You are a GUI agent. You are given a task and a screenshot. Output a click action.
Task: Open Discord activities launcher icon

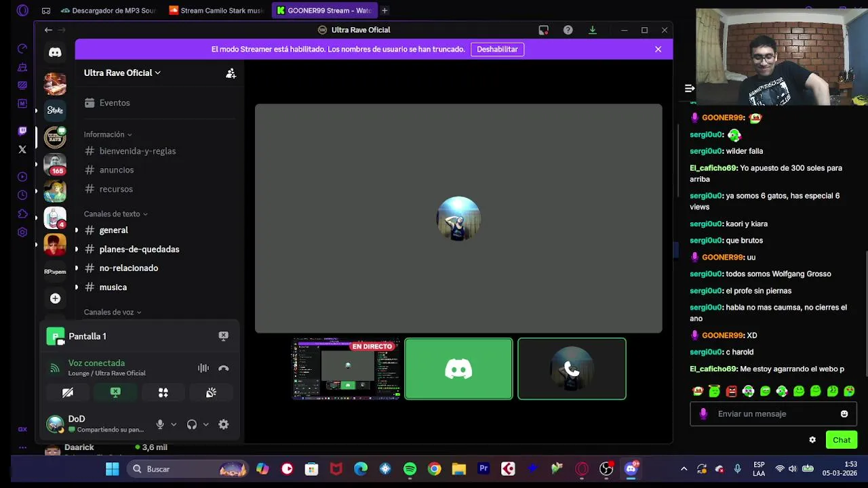point(163,392)
